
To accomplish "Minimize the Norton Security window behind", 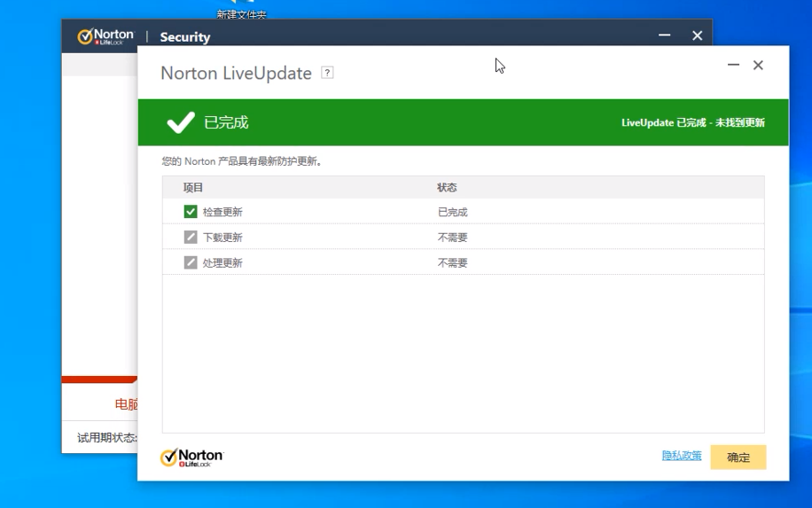I will pyautogui.click(x=665, y=35).
